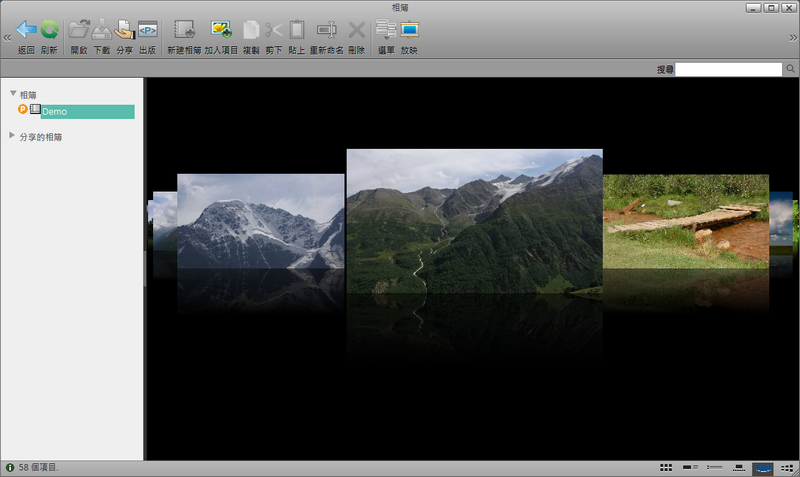
Task: Click the 加入項目 (Add item) icon
Action: 221,31
